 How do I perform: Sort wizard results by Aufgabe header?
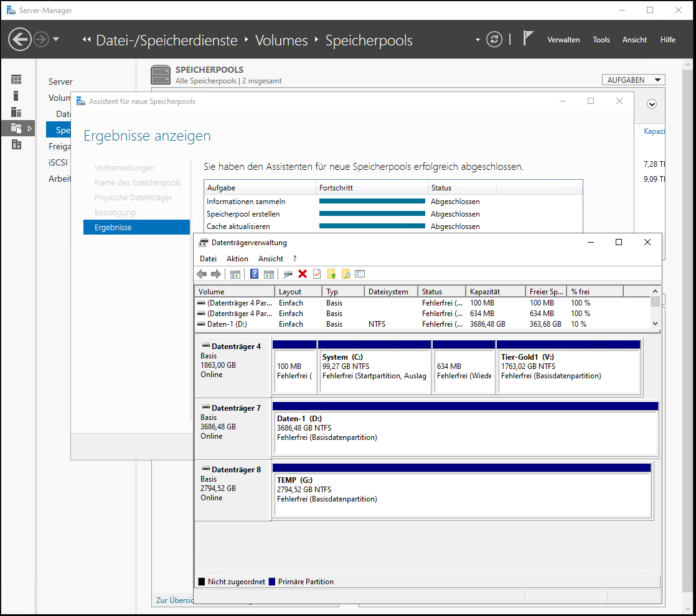pyautogui.click(x=260, y=188)
